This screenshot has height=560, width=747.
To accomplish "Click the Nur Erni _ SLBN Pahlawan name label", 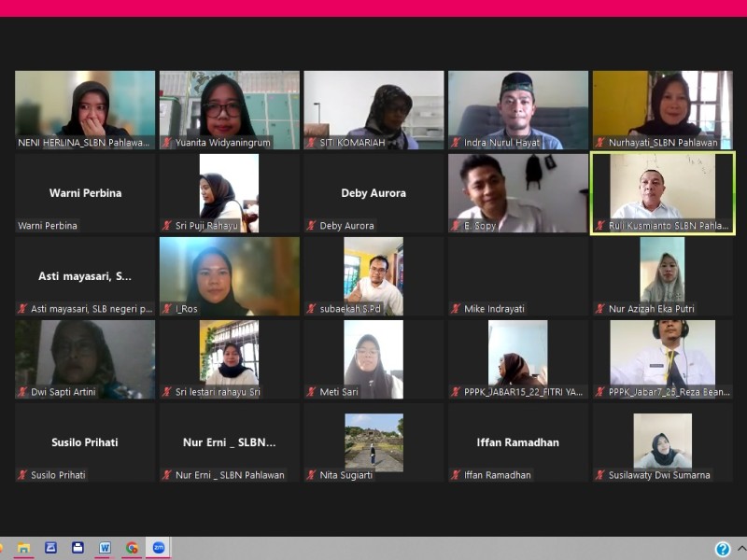I will (x=230, y=475).
